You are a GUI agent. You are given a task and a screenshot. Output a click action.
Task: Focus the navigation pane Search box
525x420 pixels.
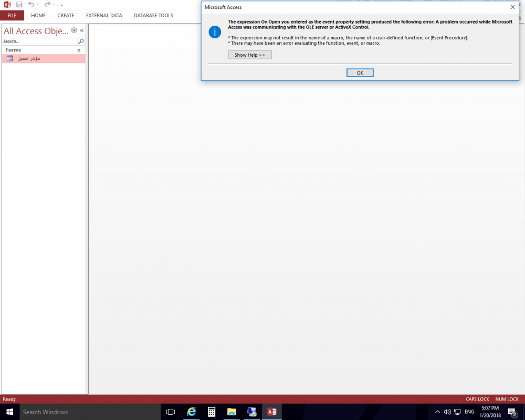pos(40,41)
